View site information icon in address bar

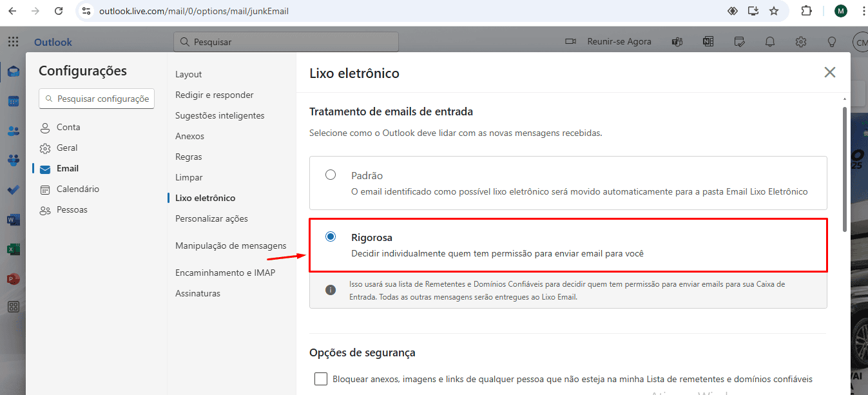[x=87, y=11]
